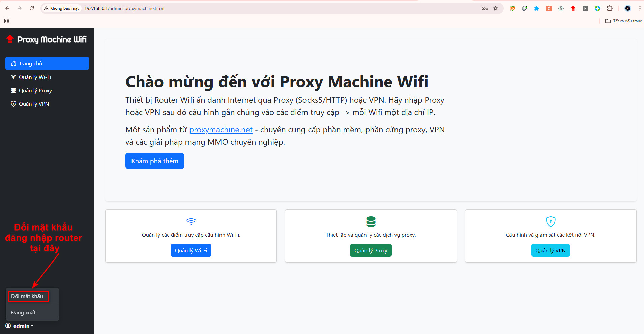Click the Proxy Machine Wifi red arrow logo
This screenshot has height=334, width=644.
[10, 39]
